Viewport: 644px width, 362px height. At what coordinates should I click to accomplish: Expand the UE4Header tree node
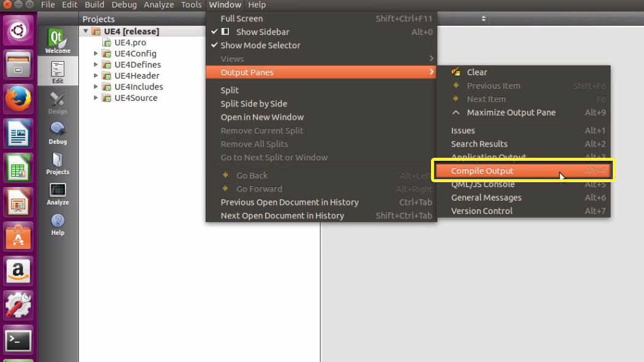click(x=95, y=76)
